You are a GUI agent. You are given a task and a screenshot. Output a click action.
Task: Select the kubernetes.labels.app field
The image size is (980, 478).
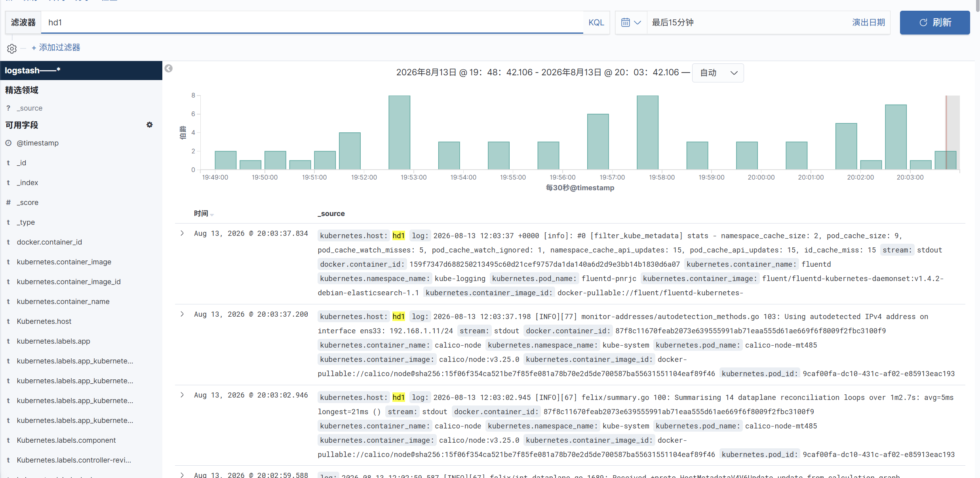tap(53, 341)
